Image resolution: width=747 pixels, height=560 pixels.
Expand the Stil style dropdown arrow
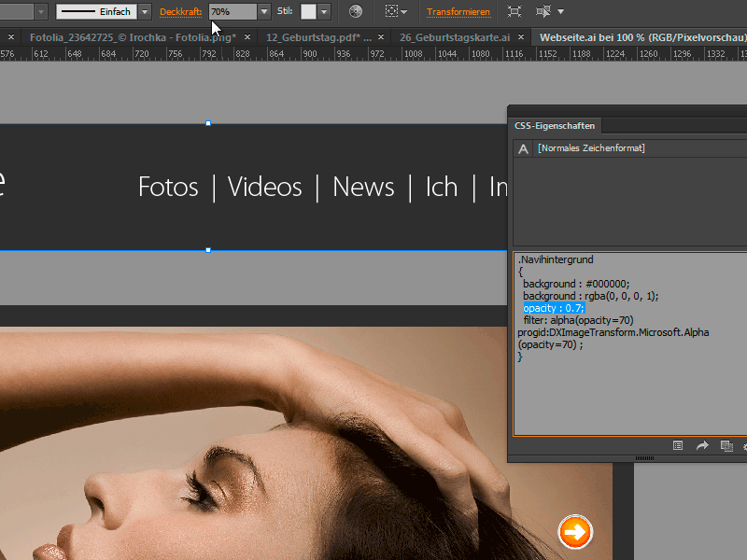(324, 11)
